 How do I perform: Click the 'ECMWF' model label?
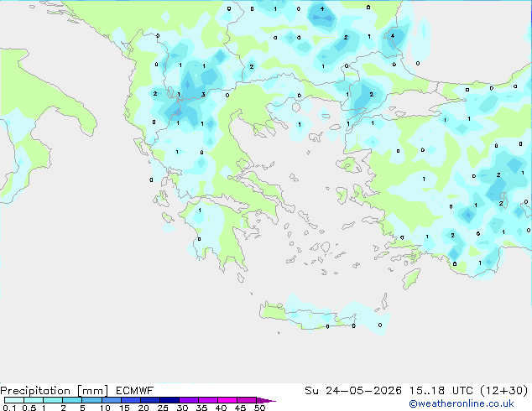pyautogui.click(x=135, y=391)
